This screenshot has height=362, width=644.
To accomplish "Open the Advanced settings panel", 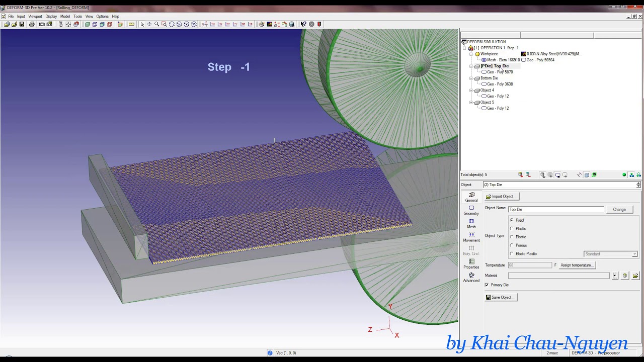I will tap(471, 278).
